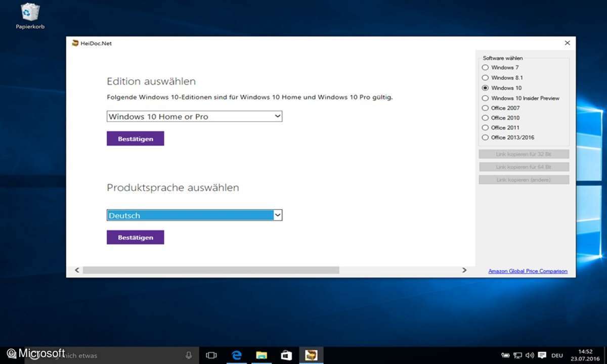Click the Edition auswählen heading
The image size is (607, 364).
pyautogui.click(x=151, y=81)
